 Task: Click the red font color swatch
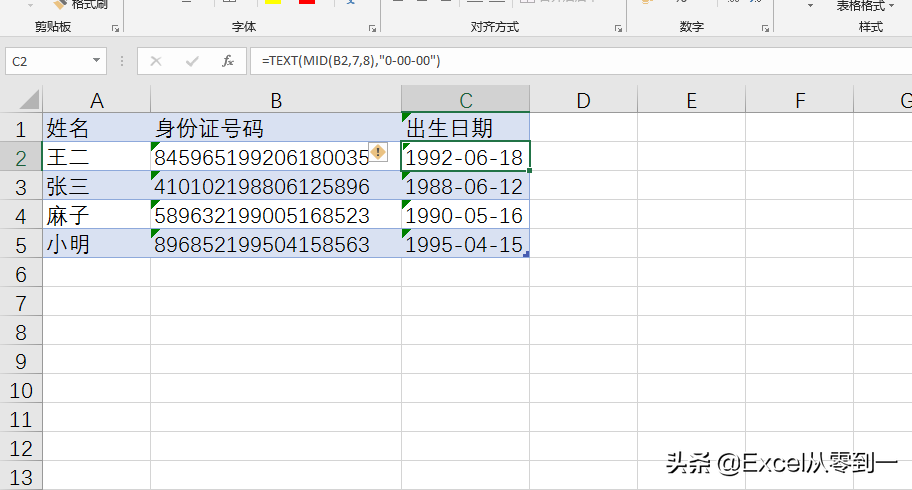coord(307,2)
